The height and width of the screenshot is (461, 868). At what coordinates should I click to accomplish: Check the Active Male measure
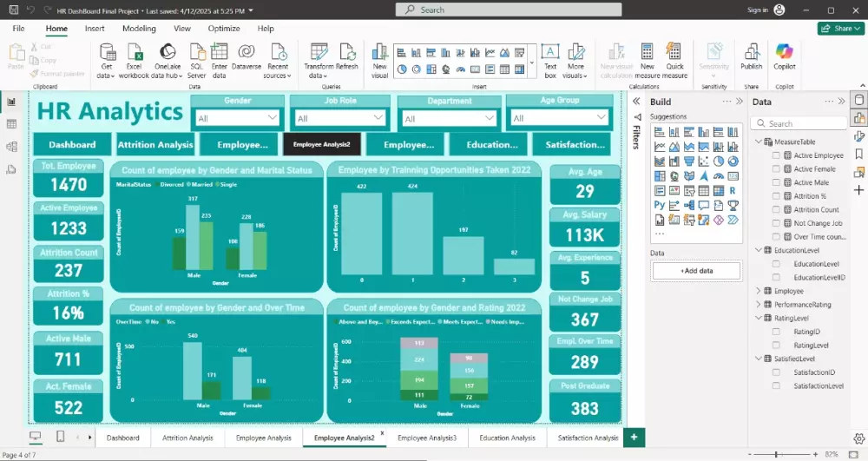tap(776, 182)
